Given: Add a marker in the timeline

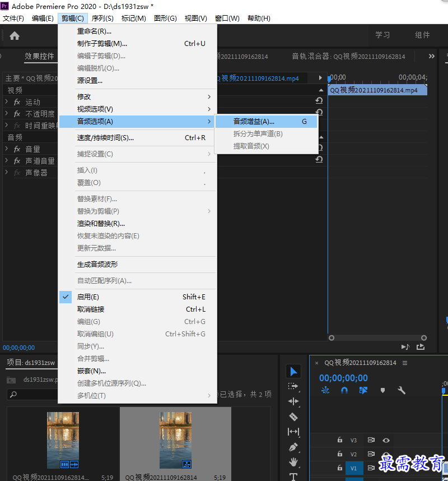Looking at the screenshot, I should click(382, 390).
